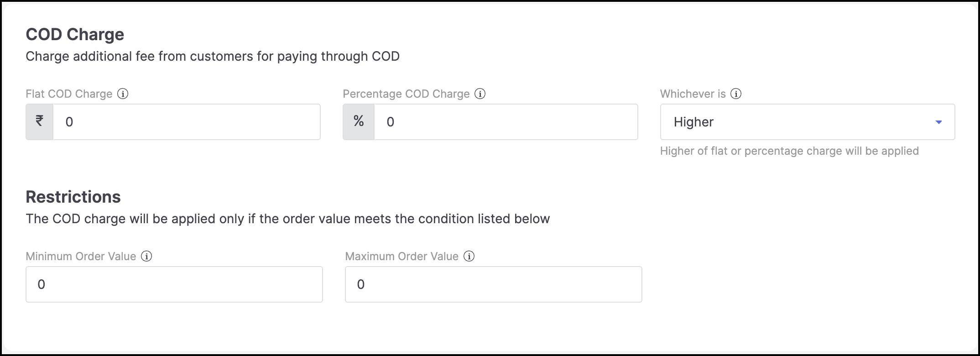Click the Restrictions section heading
980x356 pixels.
(x=73, y=197)
